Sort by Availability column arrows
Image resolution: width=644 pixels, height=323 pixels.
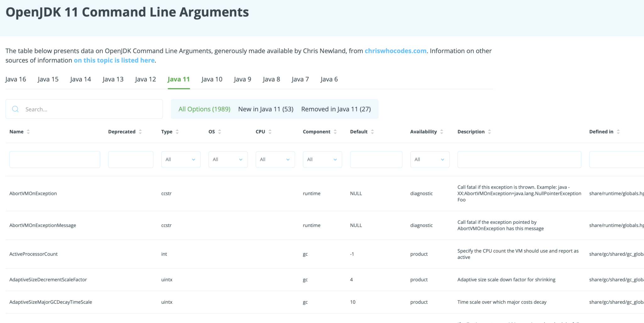(442, 132)
